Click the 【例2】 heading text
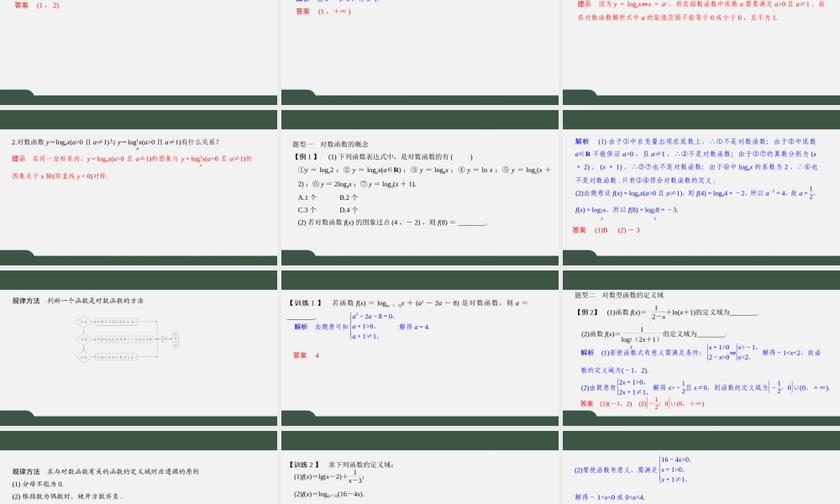The image size is (840, 504). coord(587,312)
